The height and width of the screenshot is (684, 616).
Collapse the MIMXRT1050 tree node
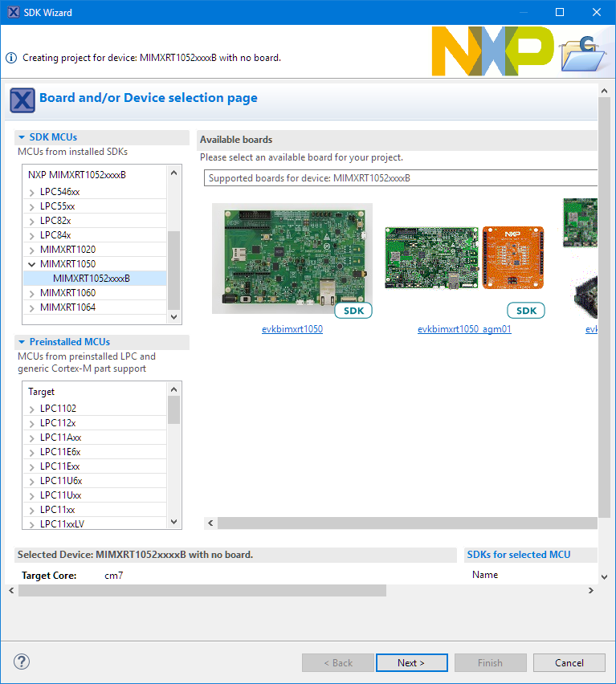point(32,264)
